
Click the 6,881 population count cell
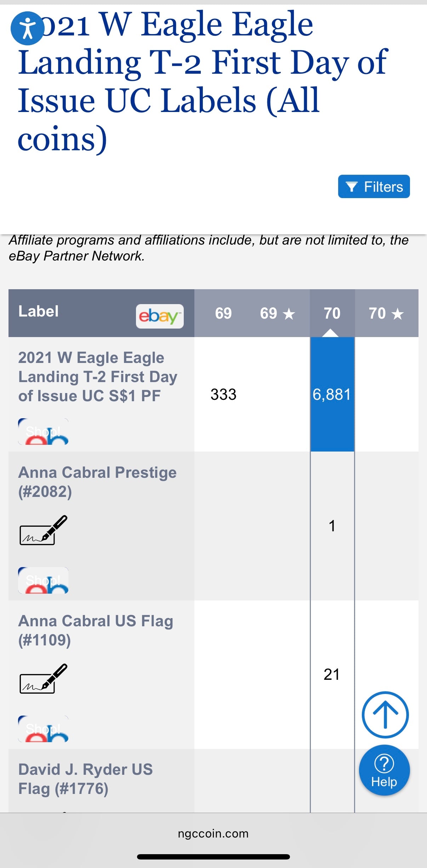pos(332,394)
